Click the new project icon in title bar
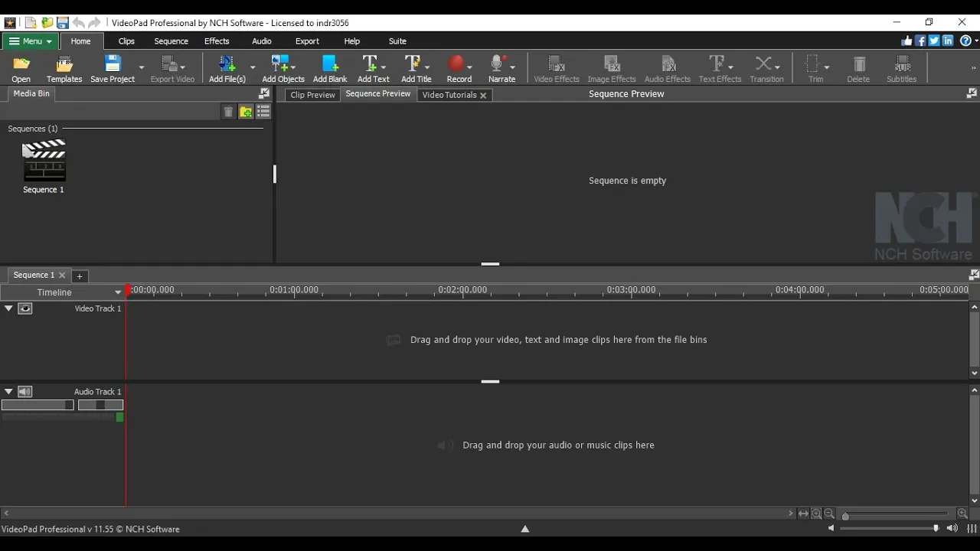 31,23
